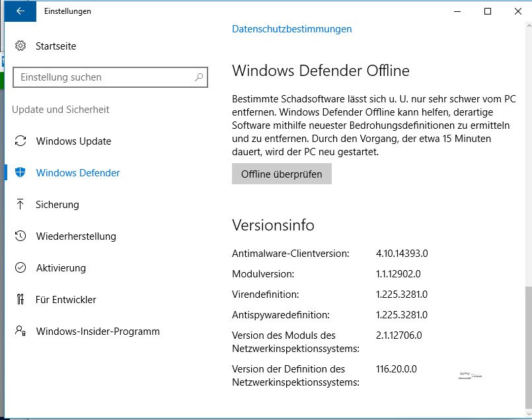The height and width of the screenshot is (420, 532).
Task: Click the search magnifier icon
Action: pos(198,77)
